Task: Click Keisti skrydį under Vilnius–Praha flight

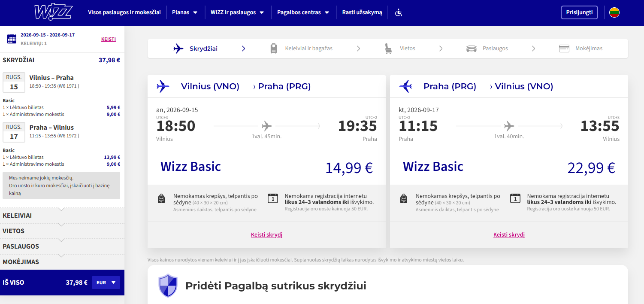Action: (266, 235)
